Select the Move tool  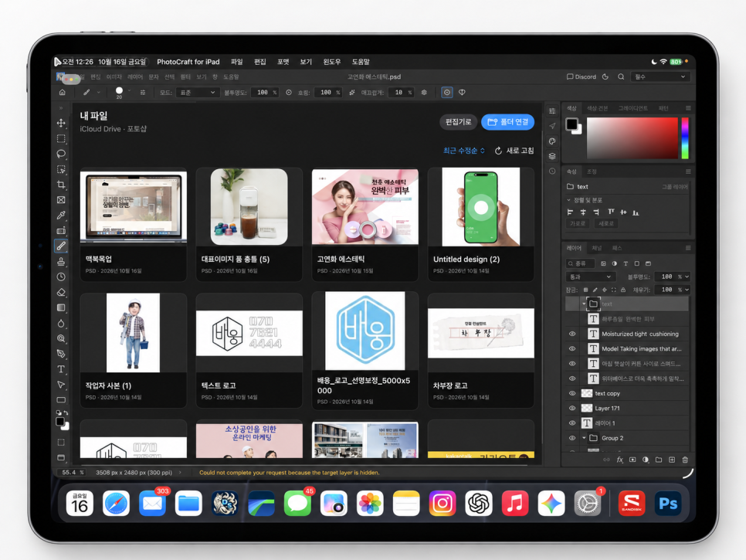coord(61,124)
